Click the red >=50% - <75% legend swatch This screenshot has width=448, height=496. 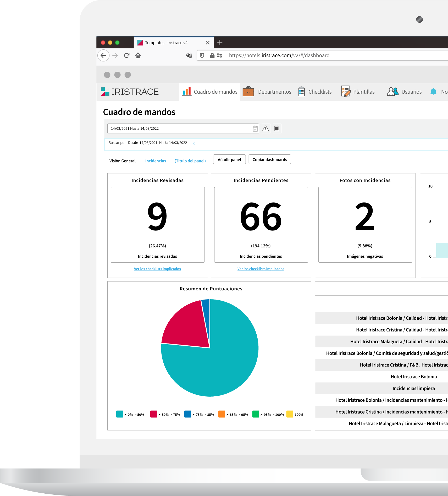pos(154,414)
